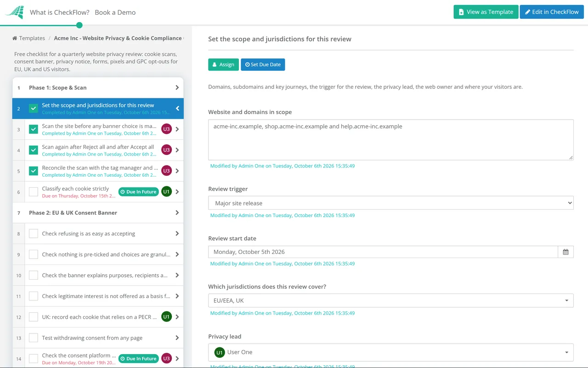The height and width of the screenshot is (368, 588).
Task: Click U1 avatar on 'UK: record each cookie' row
Action: point(166,317)
